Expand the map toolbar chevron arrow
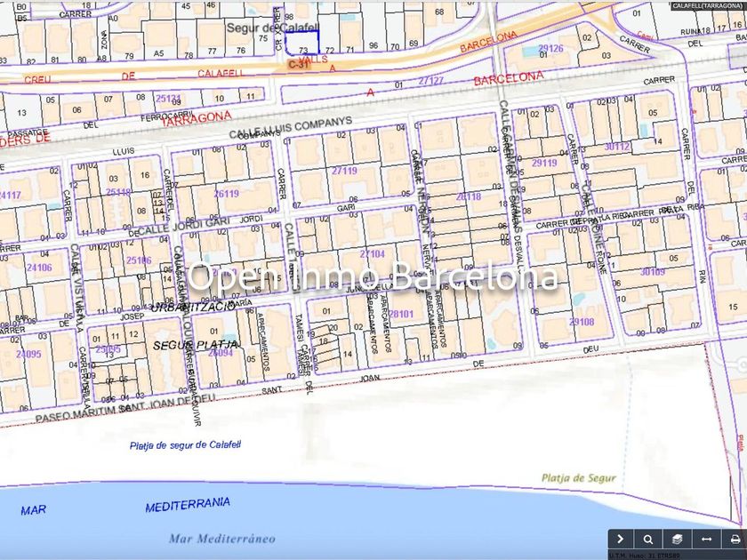Viewport: 747px width, 560px height. 620,539
